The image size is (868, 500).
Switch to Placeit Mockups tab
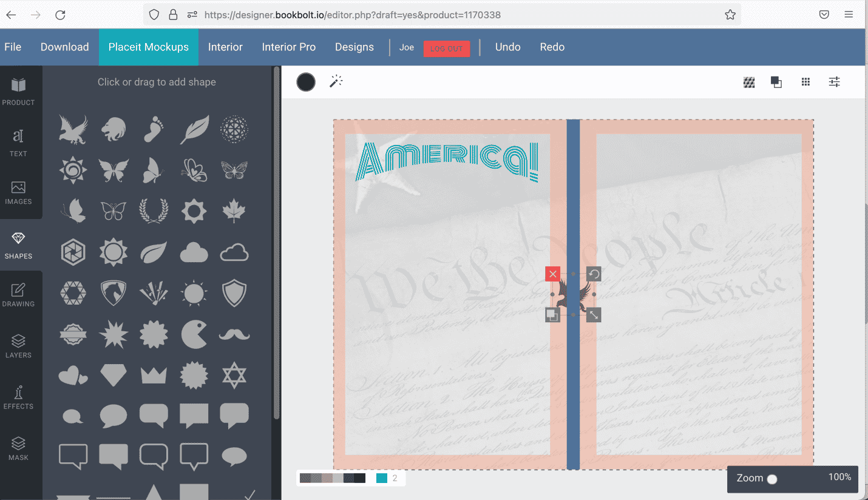149,47
